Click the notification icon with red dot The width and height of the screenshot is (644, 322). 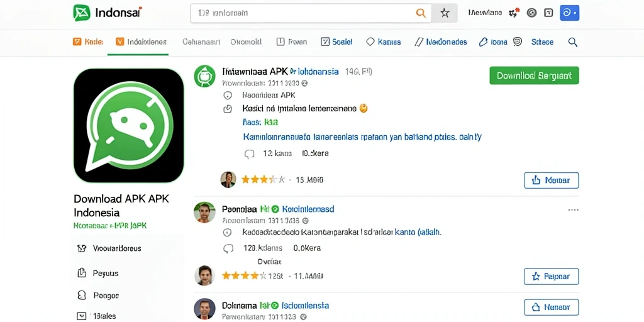513,13
